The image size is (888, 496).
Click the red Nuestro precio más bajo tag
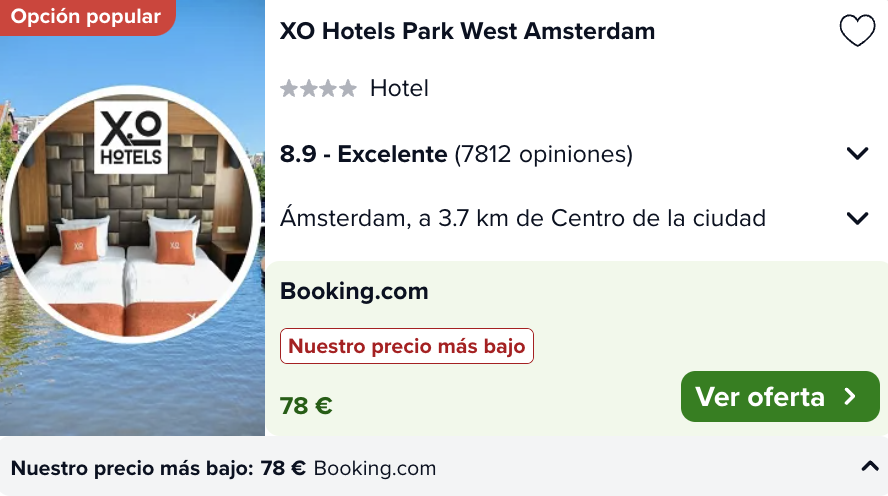pos(407,346)
